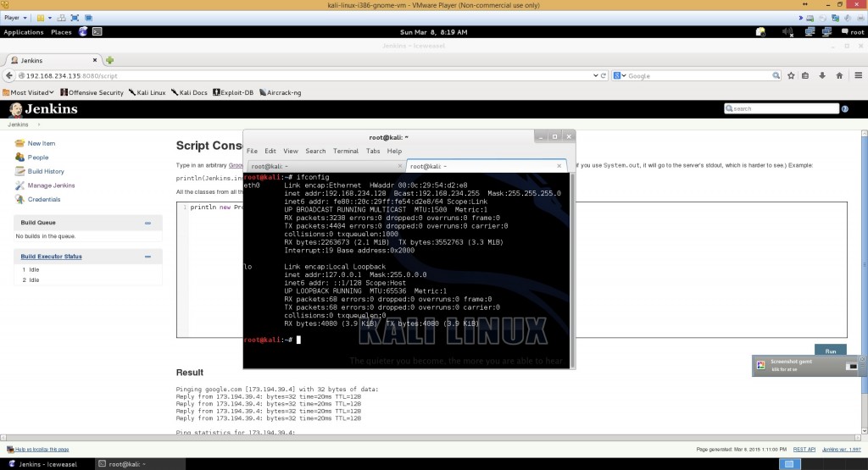868x470 pixels.
Task: Click the Manage Jenkins tools icon
Action: click(x=20, y=185)
